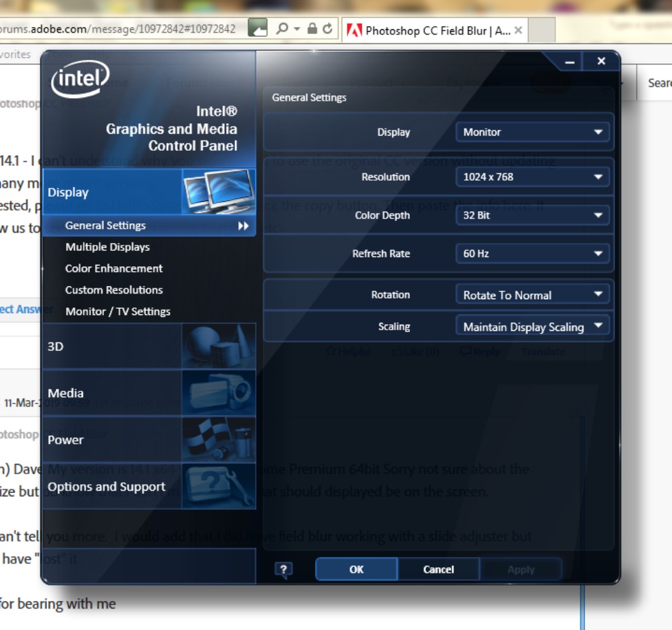Click the Photoshop CC Field Blur browser tab

click(x=434, y=31)
